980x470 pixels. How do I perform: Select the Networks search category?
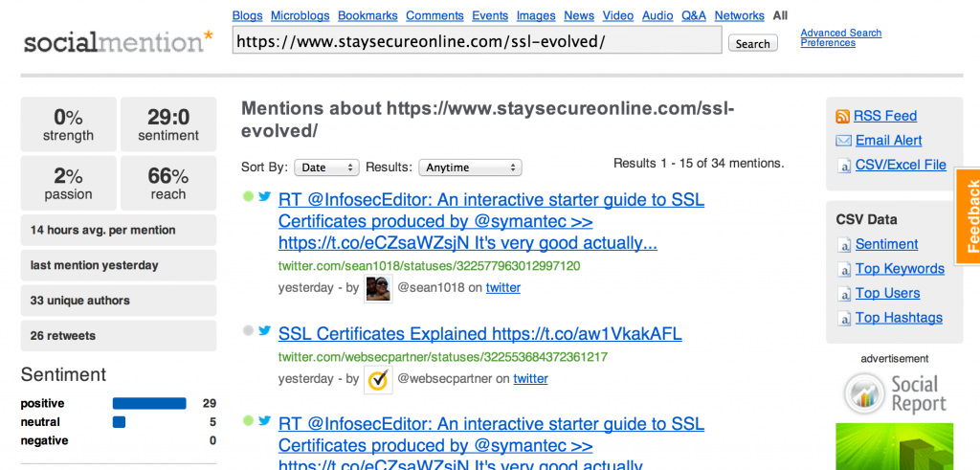pos(740,15)
